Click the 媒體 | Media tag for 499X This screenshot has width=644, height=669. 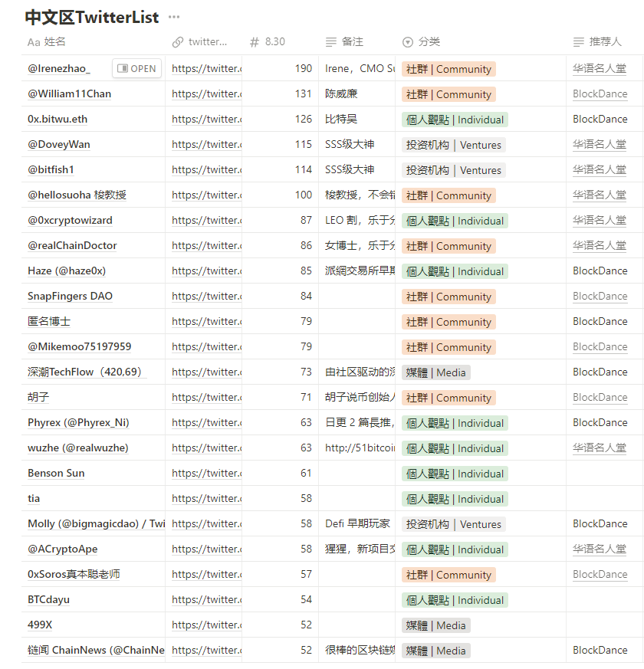(435, 625)
